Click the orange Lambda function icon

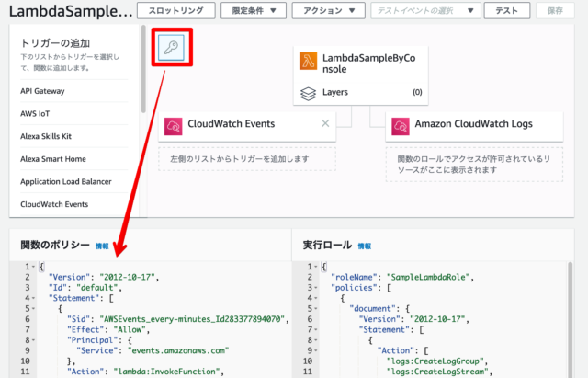pyautogui.click(x=308, y=62)
